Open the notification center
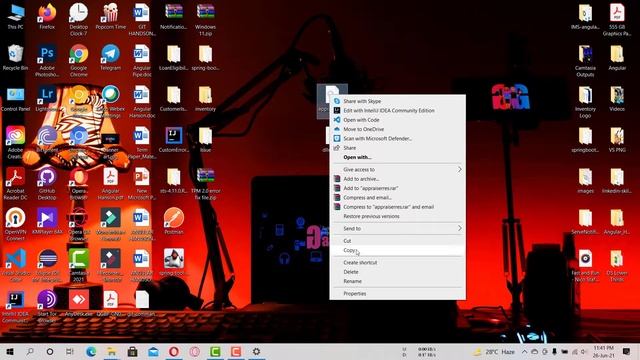Image resolution: width=640 pixels, height=360 pixels. click(x=627, y=351)
